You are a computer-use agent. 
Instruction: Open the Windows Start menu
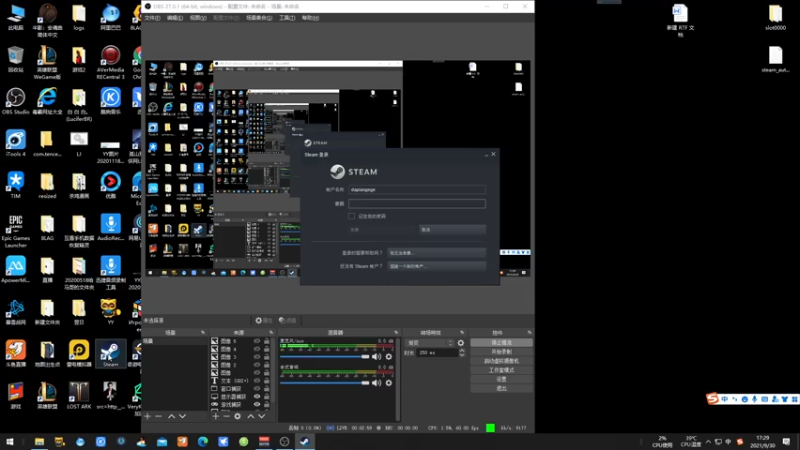[9, 442]
